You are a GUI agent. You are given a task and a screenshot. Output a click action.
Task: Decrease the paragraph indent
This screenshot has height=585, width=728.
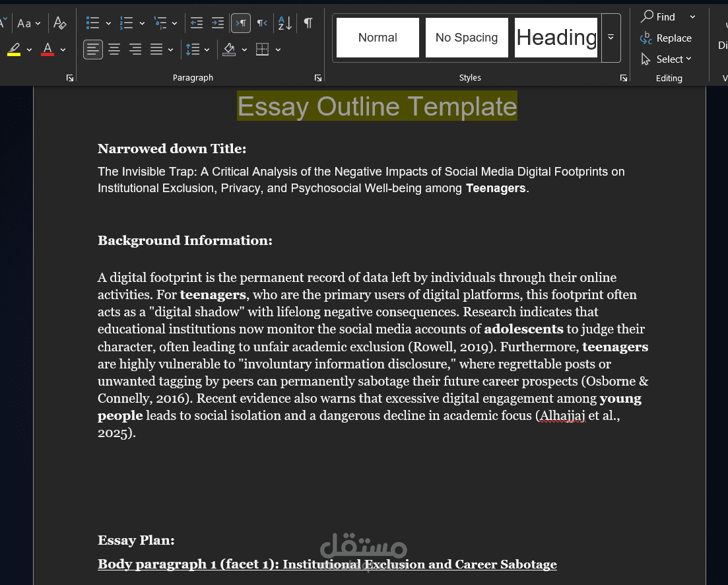pos(196,23)
